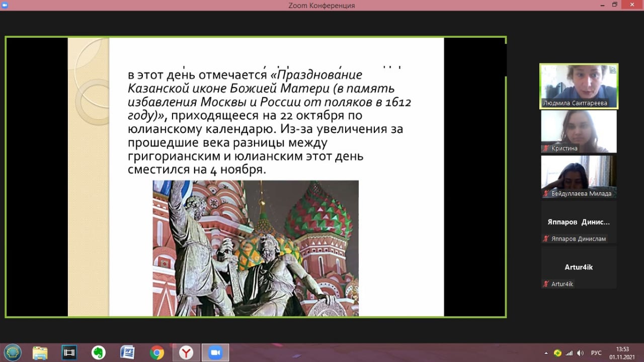
Task: Open the volume control in system tray
Action: click(580, 353)
